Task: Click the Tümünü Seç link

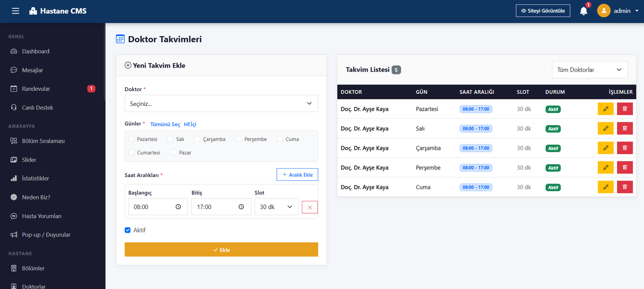Action: 165,124
